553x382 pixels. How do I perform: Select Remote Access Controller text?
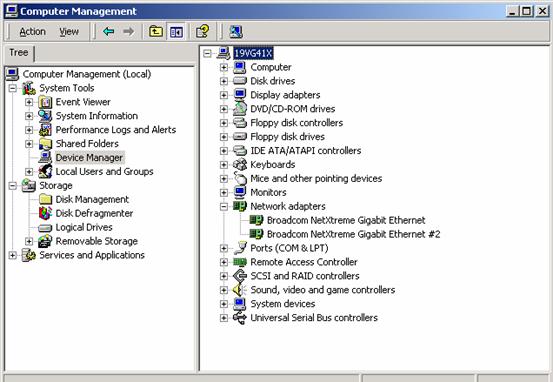304,262
